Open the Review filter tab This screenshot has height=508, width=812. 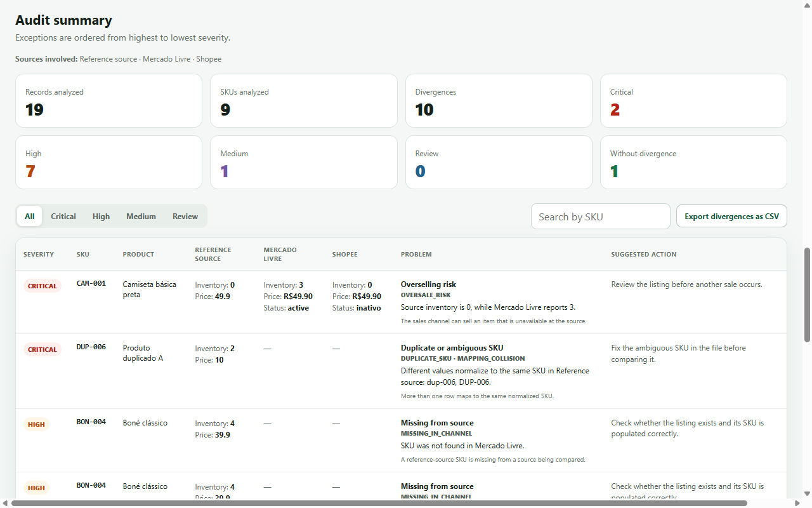(x=185, y=217)
